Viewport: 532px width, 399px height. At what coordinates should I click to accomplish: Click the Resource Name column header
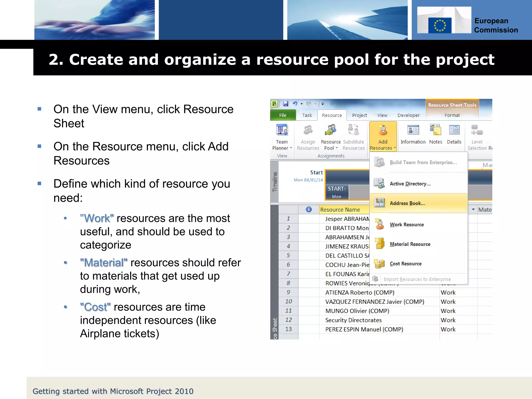(x=344, y=210)
